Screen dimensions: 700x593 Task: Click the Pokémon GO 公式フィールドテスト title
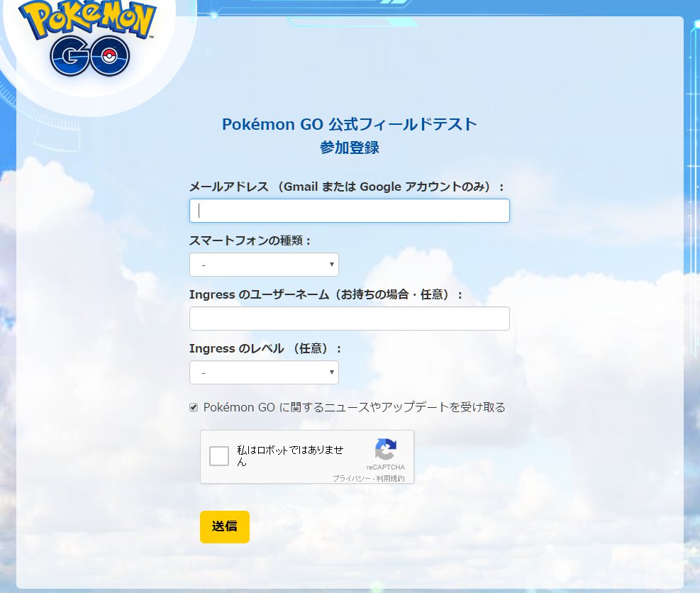pyautogui.click(x=349, y=124)
